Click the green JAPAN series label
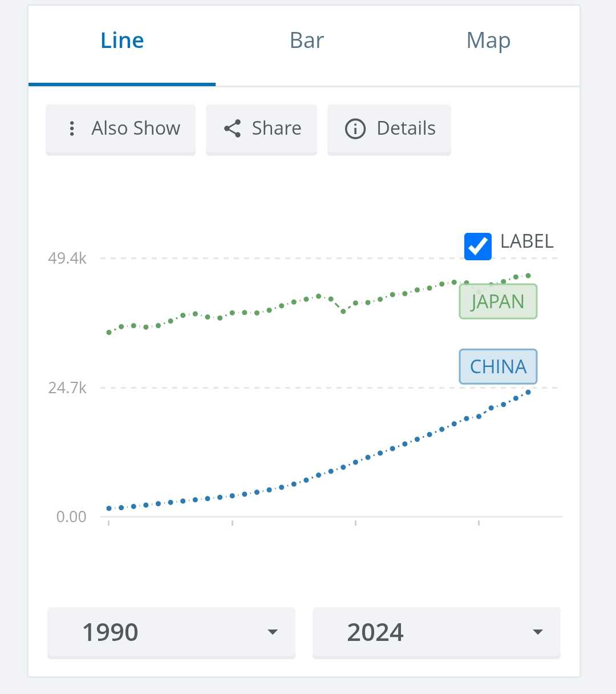This screenshot has width=616, height=694. click(x=498, y=301)
